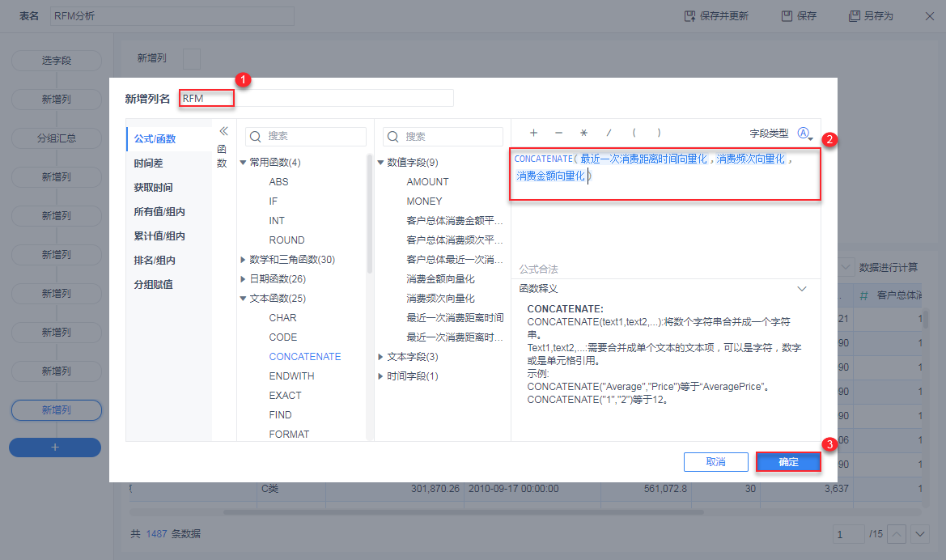946x560 pixels.
Task: Choose the INT function
Action: [277, 221]
